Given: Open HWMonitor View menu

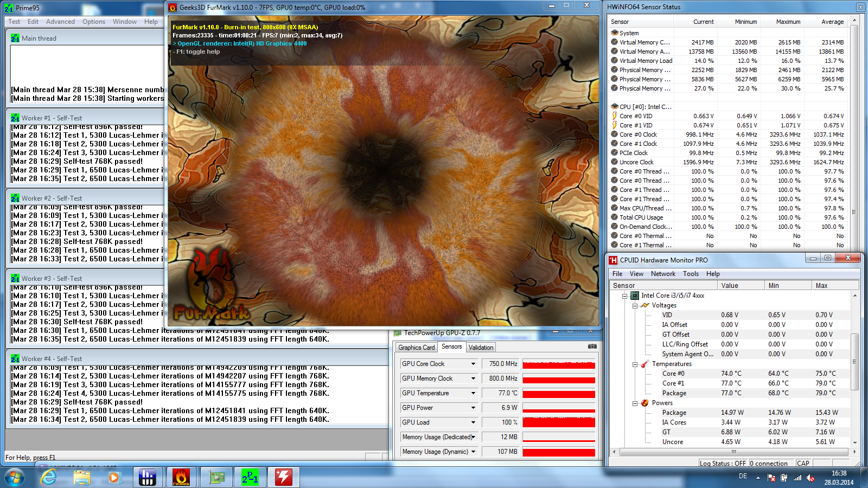Looking at the screenshot, I should [x=636, y=274].
